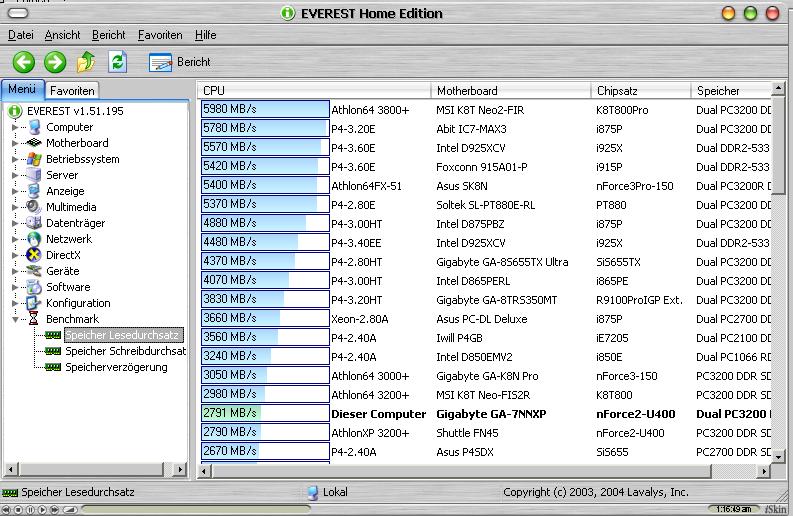Screen dimensions: 793x516
Task: Click the EVEREST v1.51.195 root icon
Action: pyautogui.click(x=15, y=111)
